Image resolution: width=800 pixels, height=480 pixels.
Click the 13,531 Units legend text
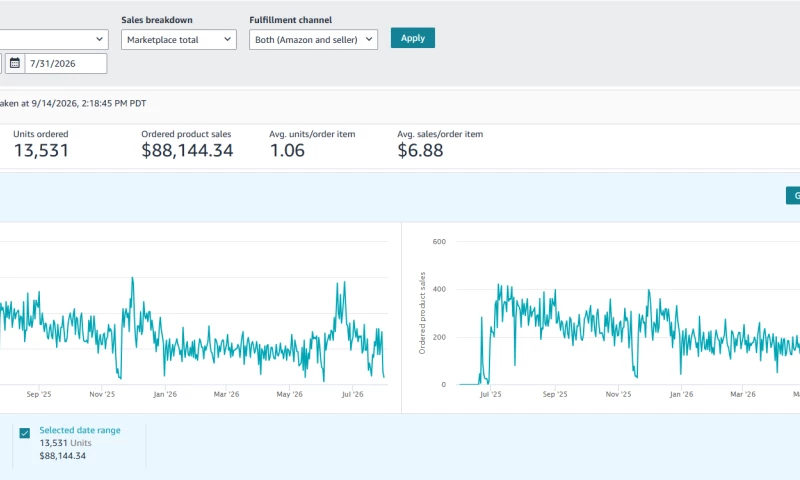click(65, 443)
